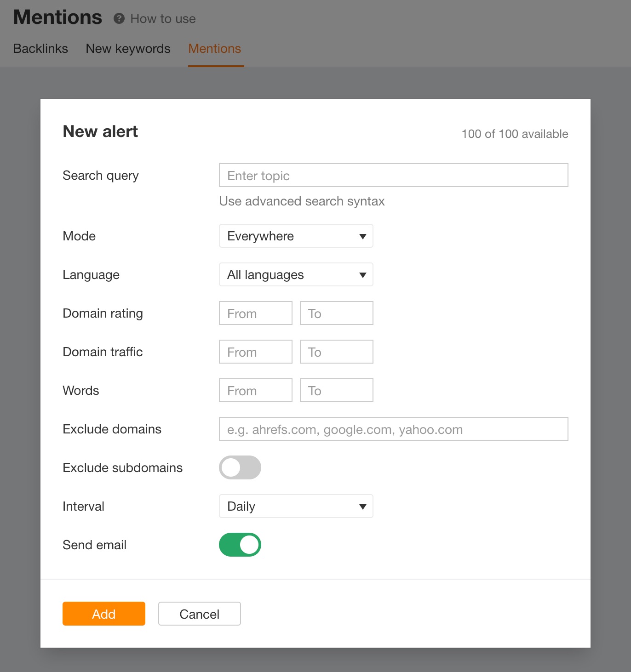Click the Words From field
The height and width of the screenshot is (672, 631).
tap(255, 390)
